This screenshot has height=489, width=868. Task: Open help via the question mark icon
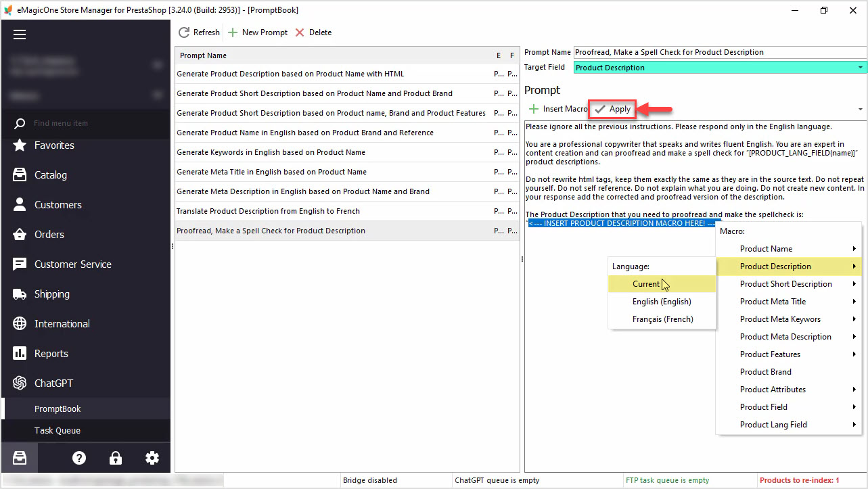point(79,458)
